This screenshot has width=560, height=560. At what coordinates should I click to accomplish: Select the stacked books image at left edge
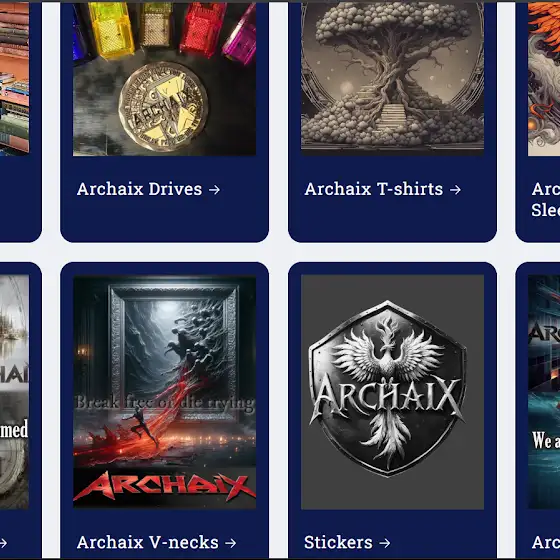coord(14,79)
